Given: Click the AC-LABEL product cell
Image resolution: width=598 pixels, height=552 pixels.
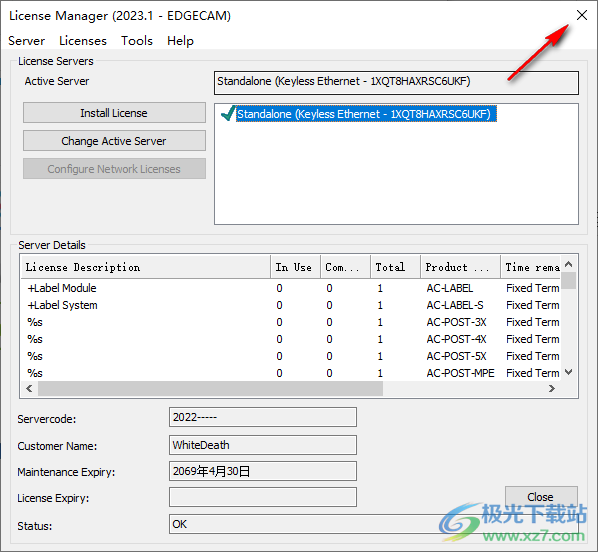Looking at the screenshot, I should pos(450,288).
